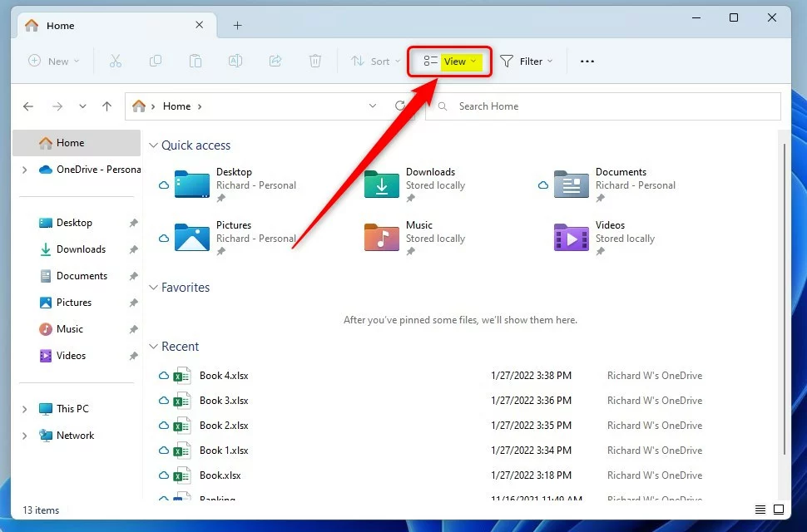Viewport: 807px width, 532px height.
Task: Open the Sort dropdown menu
Action: 375,62
